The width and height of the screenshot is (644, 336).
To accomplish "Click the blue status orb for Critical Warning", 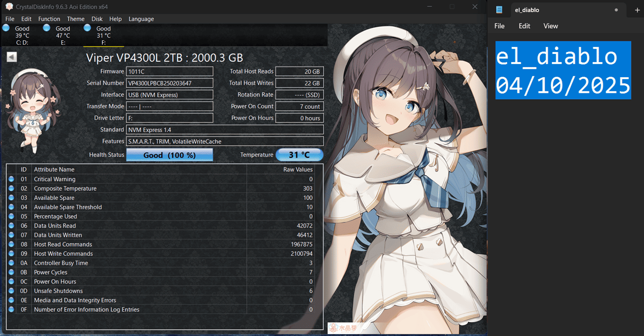I will point(11,179).
